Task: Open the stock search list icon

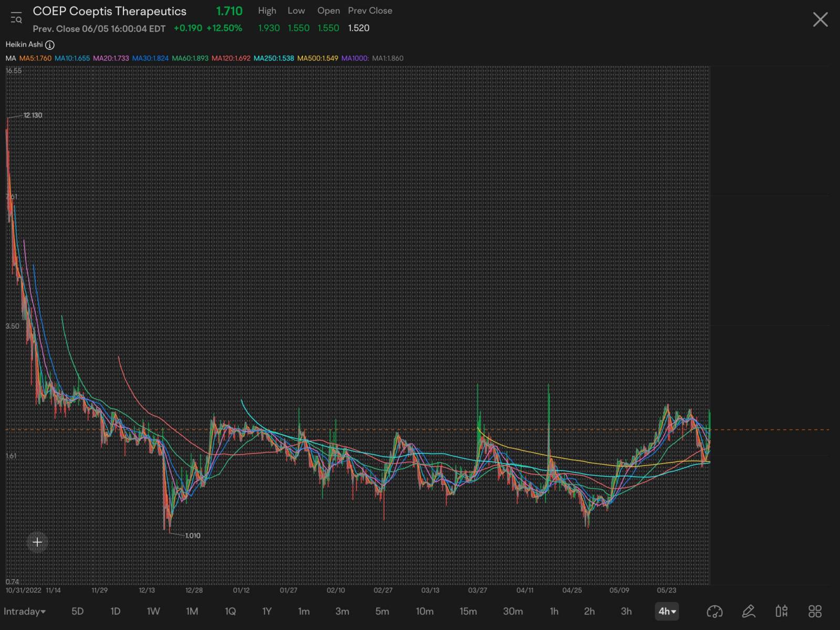Action: 16,18
